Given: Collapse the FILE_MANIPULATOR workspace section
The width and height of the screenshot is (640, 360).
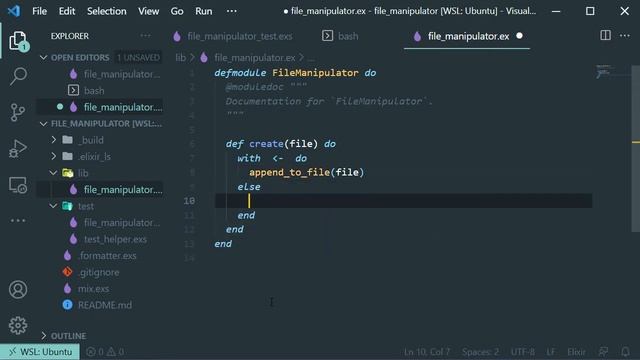Looking at the screenshot, I should 44,123.
